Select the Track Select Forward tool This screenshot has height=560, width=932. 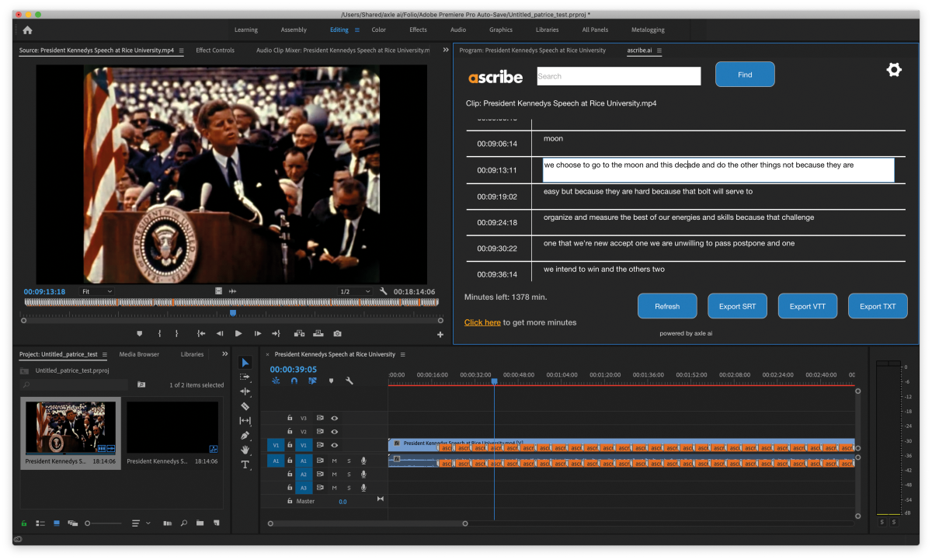245,377
